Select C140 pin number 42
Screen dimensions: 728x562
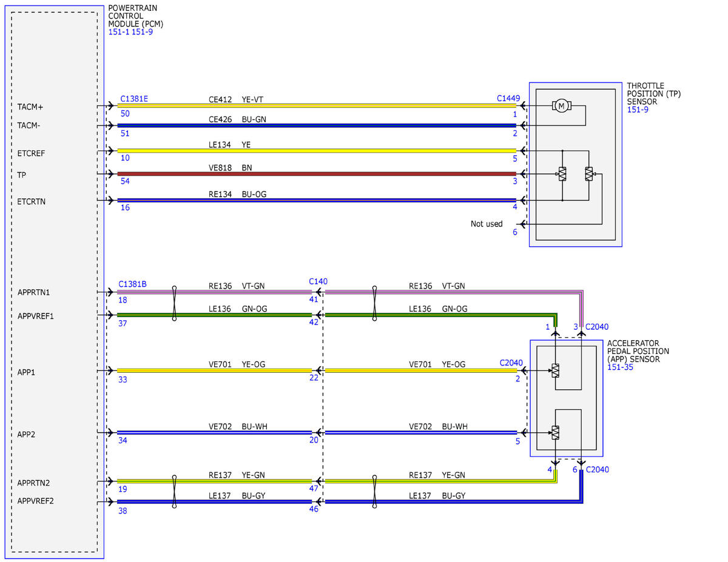pyautogui.click(x=314, y=323)
